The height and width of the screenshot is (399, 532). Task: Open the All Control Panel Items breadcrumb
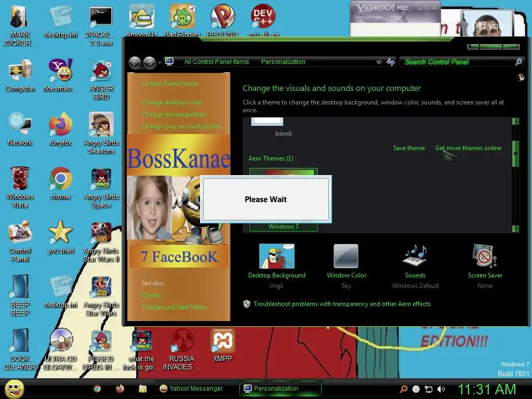(217, 62)
